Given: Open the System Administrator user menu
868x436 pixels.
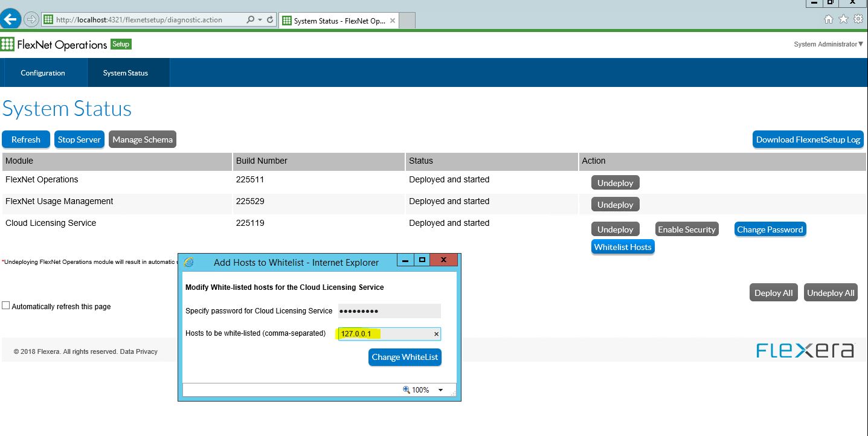Looking at the screenshot, I should point(828,44).
